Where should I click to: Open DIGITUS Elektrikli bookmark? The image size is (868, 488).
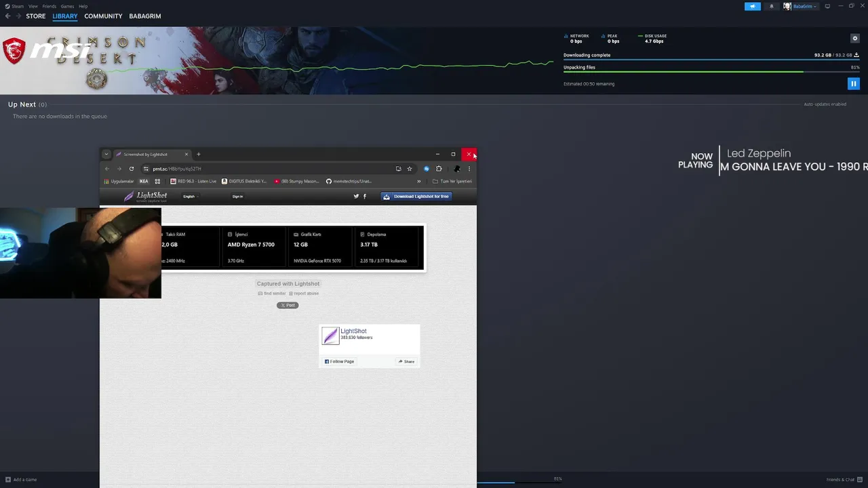point(245,181)
